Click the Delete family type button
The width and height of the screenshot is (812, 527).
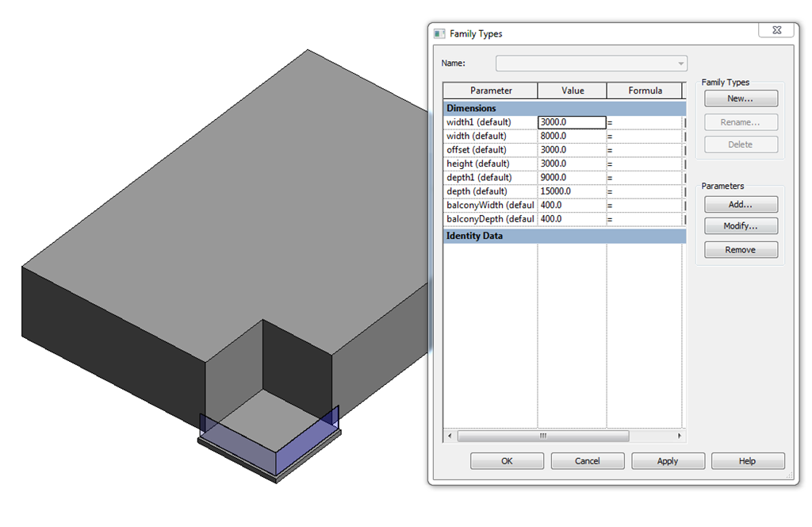(x=741, y=144)
